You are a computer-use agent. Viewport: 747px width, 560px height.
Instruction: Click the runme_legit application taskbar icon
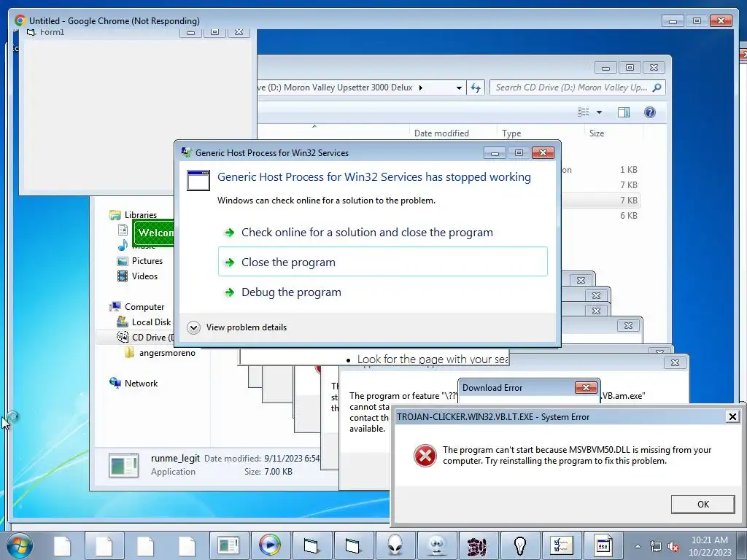tap(228, 545)
